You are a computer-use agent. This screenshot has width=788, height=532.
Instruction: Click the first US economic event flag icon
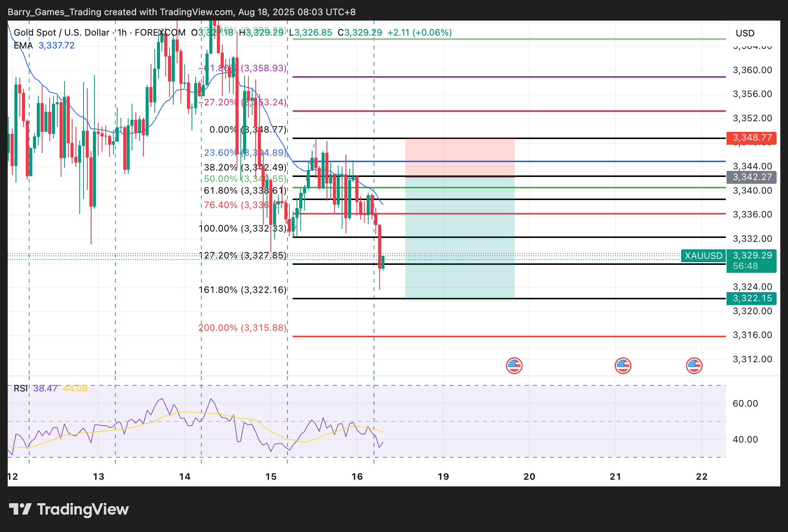coord(514,366)
